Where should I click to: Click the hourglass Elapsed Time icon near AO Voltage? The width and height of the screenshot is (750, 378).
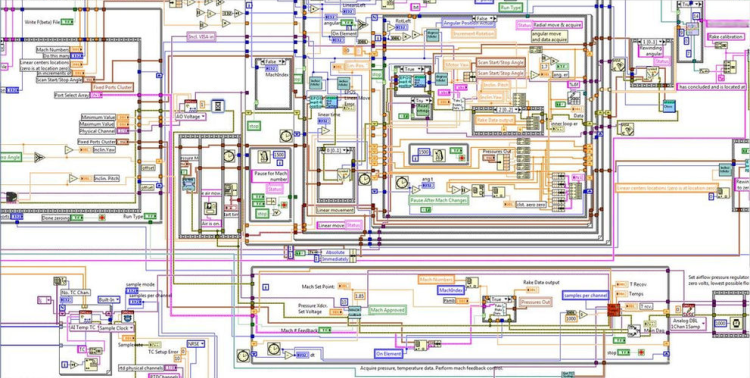[x=218, y=105]
